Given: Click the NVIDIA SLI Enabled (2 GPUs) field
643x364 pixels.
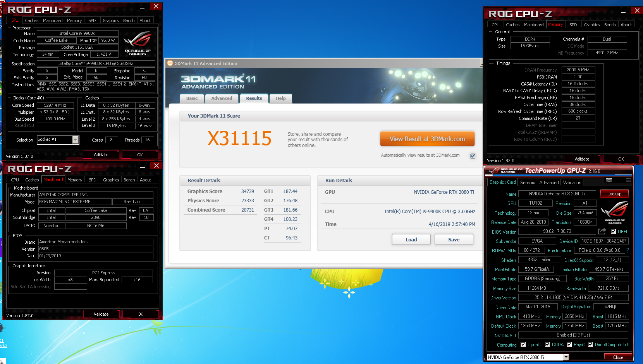Looking at the screenshot, I should click(573, 335).
